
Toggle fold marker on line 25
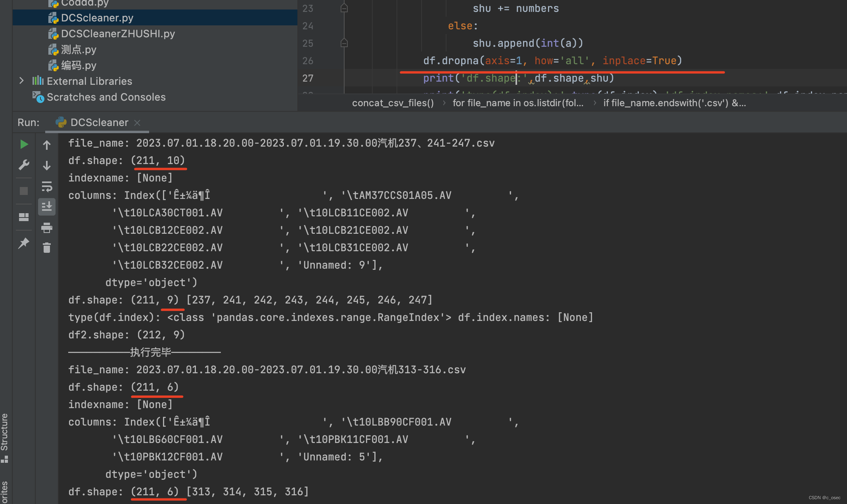click(344, 43)
